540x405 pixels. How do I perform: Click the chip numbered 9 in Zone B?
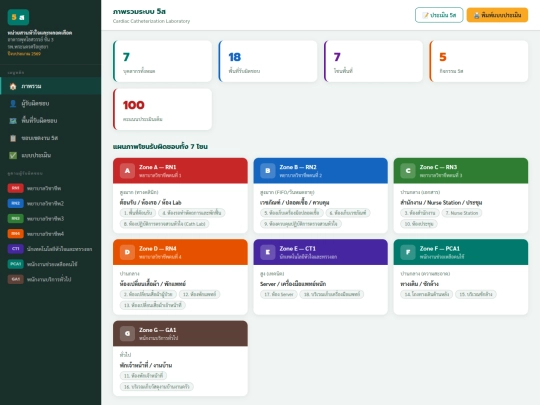coord(301,224)
